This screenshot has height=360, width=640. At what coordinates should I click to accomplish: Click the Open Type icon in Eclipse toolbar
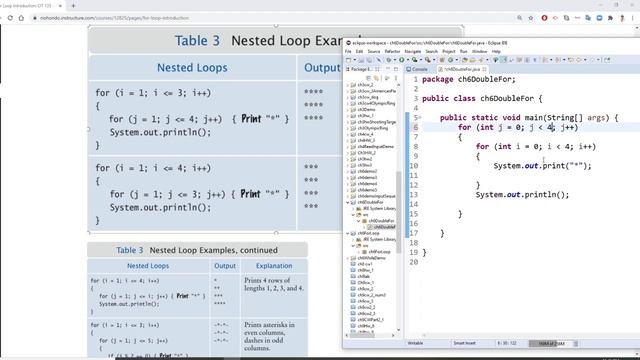pos(465,60)
